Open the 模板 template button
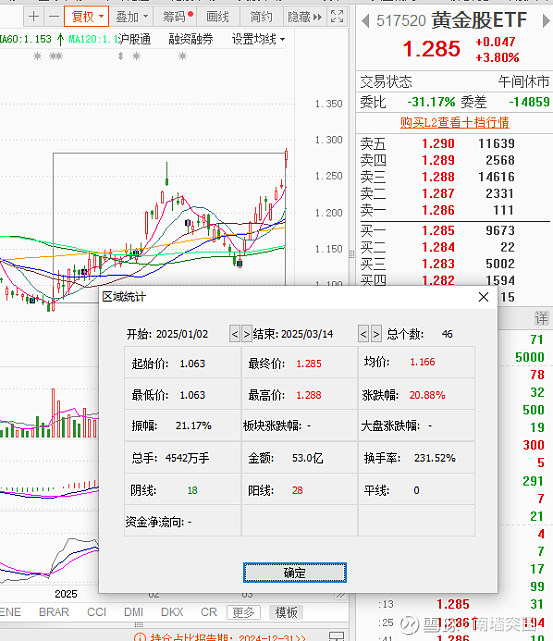The width and height of the screenshot is (553, 641). tap(286, 612)
